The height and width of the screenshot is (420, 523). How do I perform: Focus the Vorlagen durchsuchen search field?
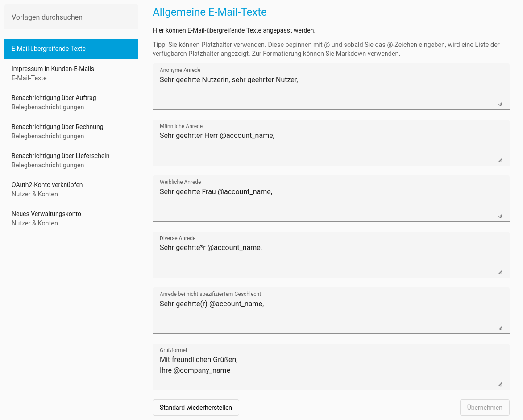click(x=71, y=17)
